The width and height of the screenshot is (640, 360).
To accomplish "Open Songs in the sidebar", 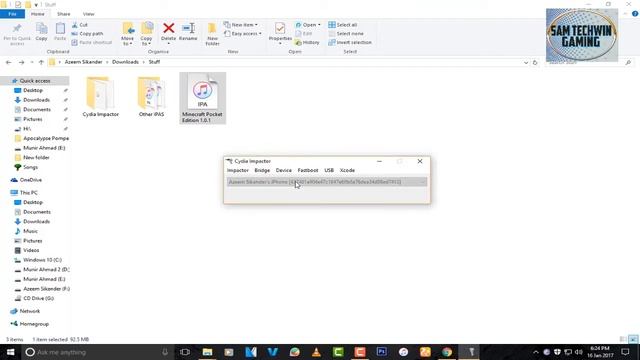I will [30, 167].
